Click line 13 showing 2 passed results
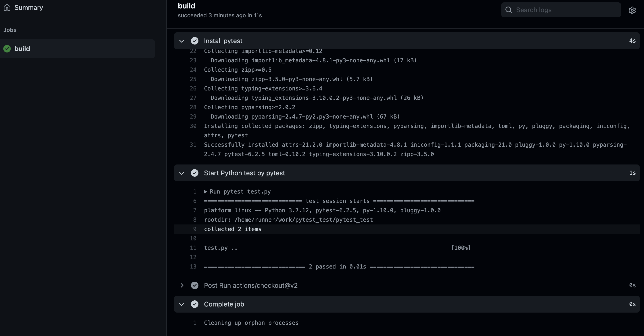 click(339, 266)
